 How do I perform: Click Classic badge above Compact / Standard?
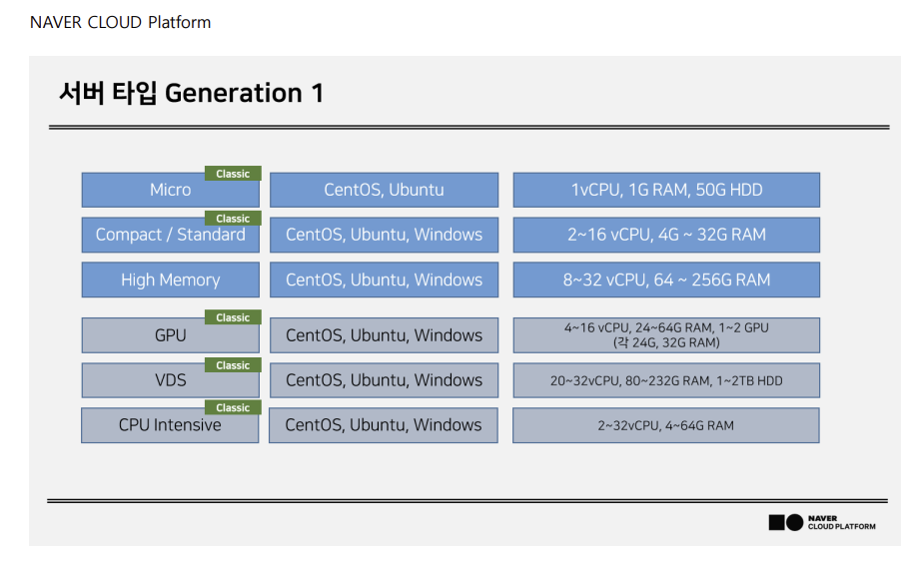233,219
